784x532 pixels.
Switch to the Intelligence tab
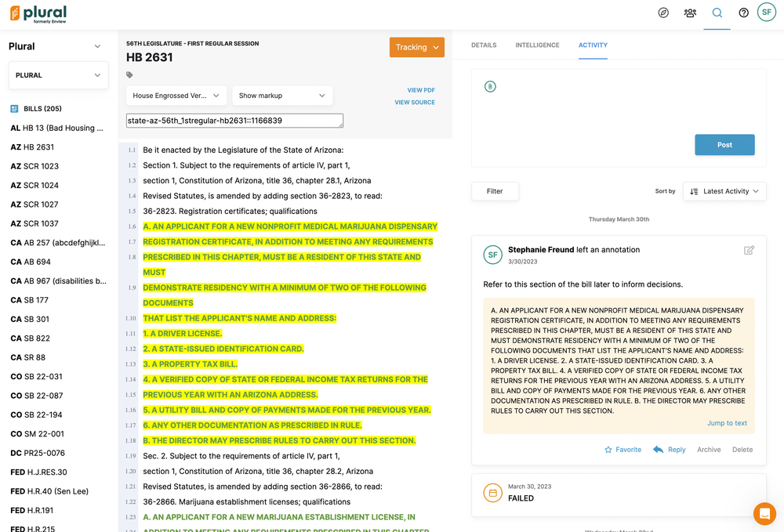tap(537, 45)
